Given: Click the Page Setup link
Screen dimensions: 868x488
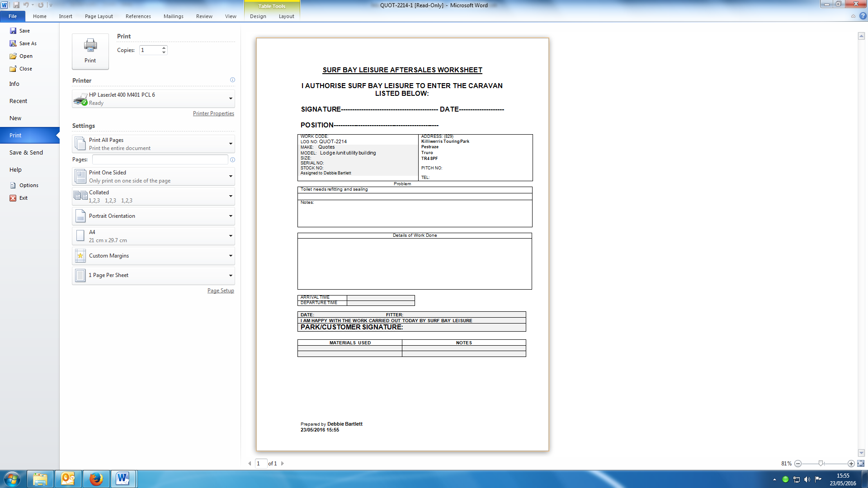Looking at the screenshot, I should coord(221,291).
